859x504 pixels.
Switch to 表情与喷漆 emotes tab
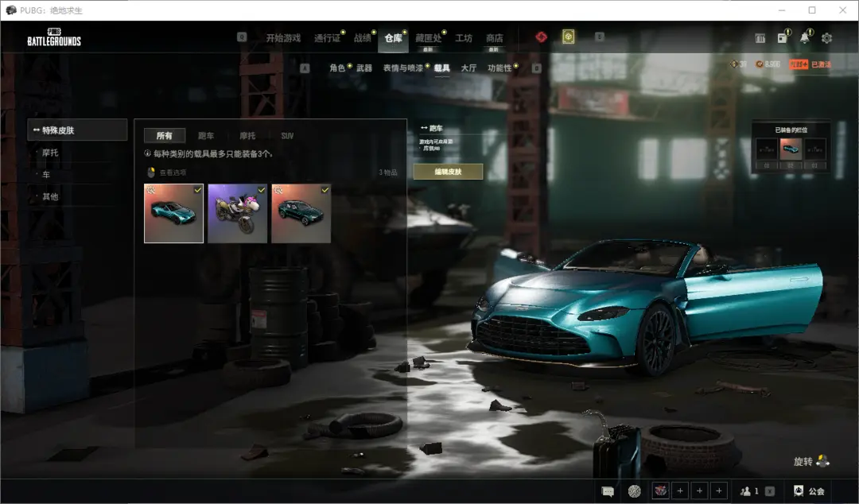point(403,68)
